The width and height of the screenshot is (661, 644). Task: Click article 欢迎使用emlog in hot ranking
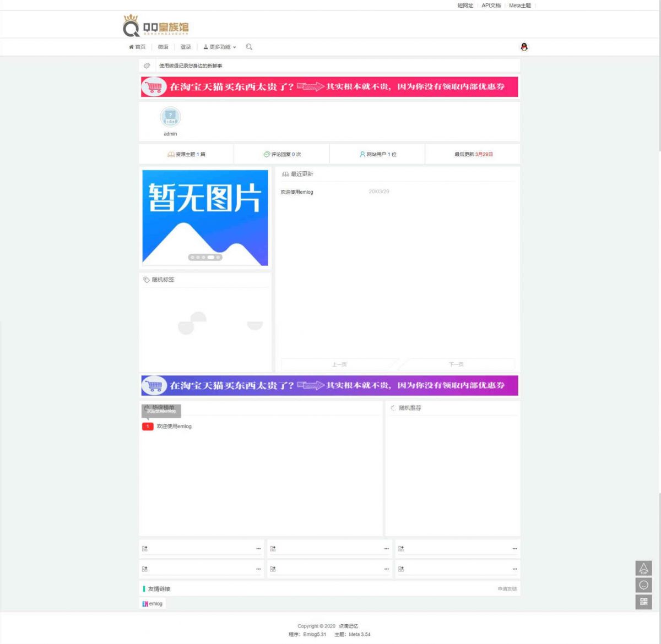[174, 426]
